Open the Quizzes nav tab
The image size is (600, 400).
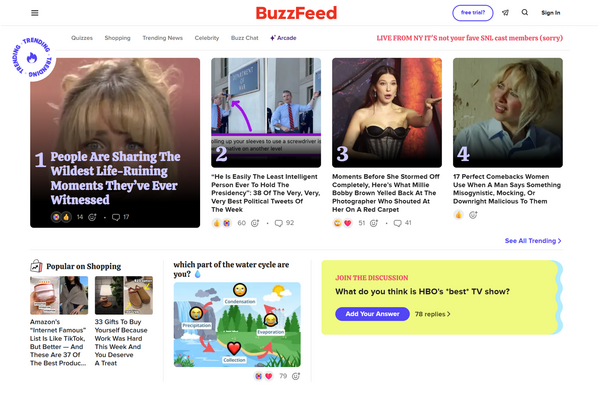(x=82, y=38)
